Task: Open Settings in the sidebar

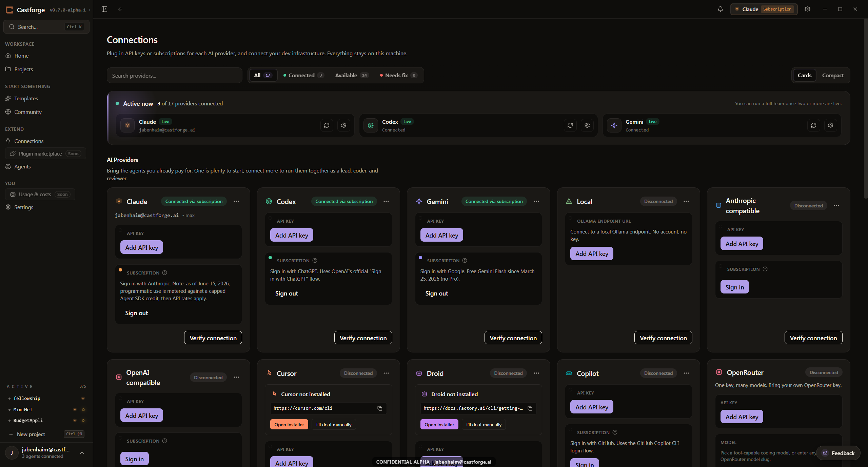Action: click(x=46, y=207)
